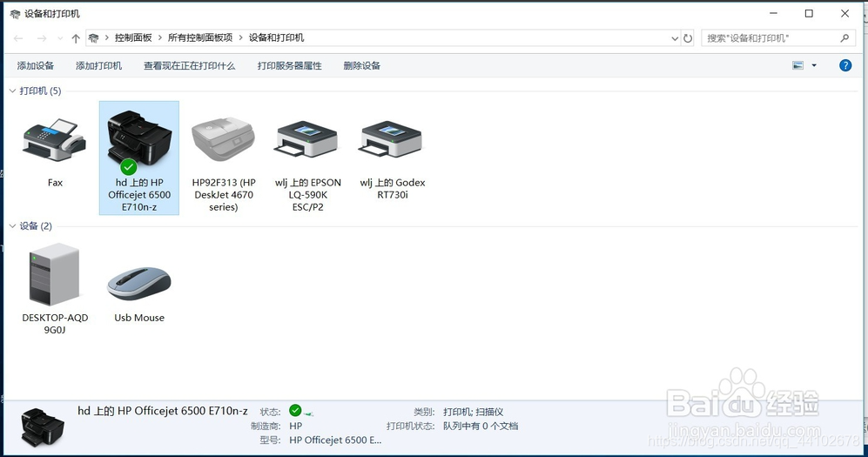Click details pane title hd 上的 HP Officejet

(163, 411)
